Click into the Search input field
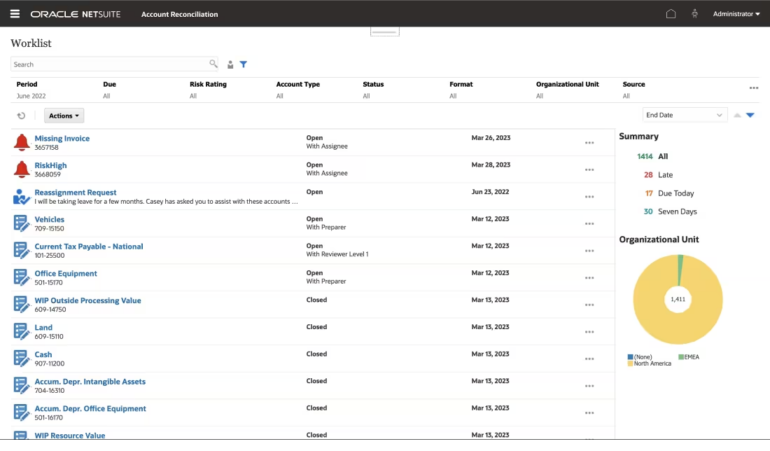Screen dimensions: 770x451 point(108,64)
